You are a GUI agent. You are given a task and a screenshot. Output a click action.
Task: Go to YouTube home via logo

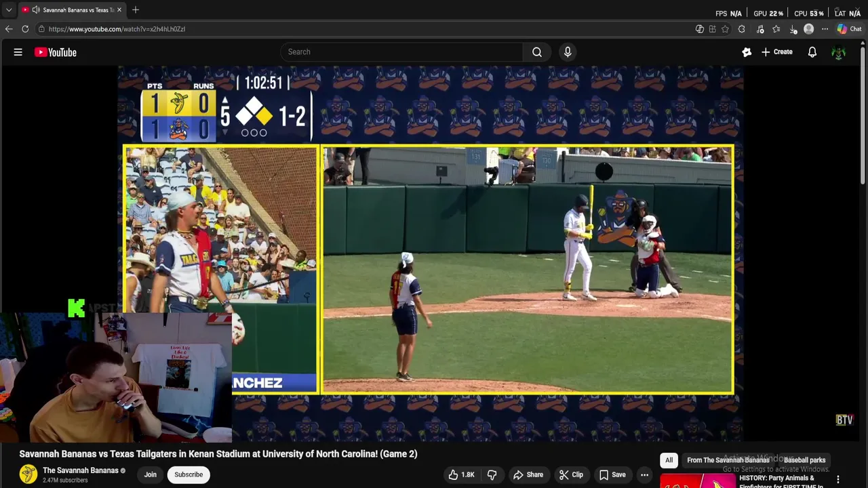(x=56, y=52)
